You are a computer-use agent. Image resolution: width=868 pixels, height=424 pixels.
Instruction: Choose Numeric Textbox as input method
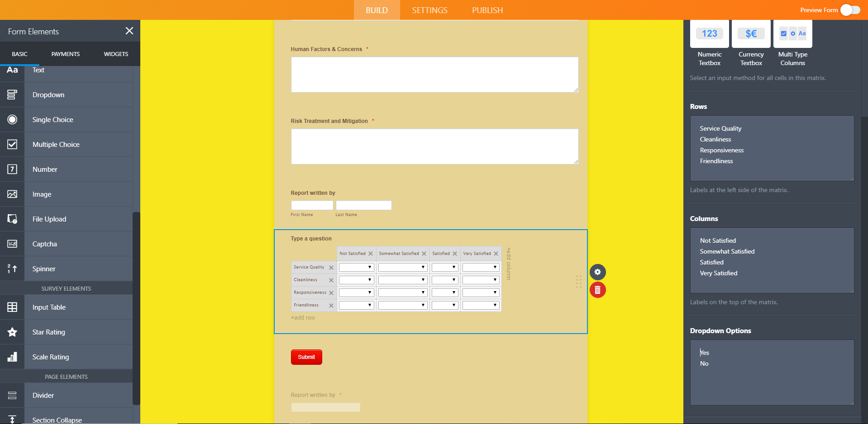click(709, 33)
